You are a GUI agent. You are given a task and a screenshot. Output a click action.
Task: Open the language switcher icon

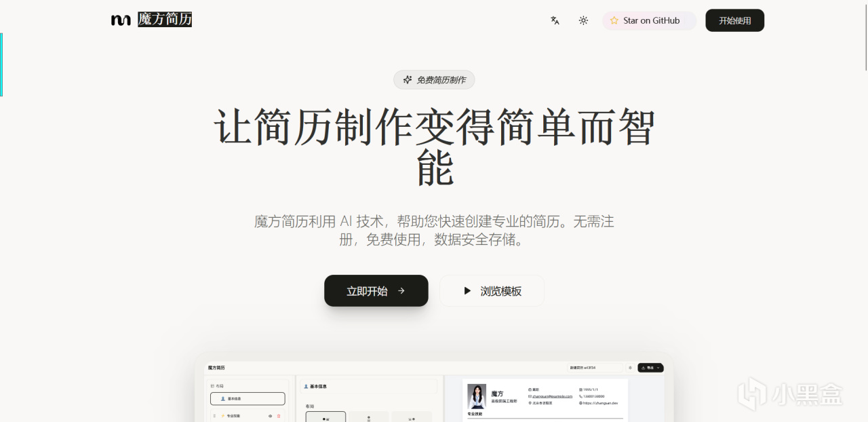coord(555,20)
